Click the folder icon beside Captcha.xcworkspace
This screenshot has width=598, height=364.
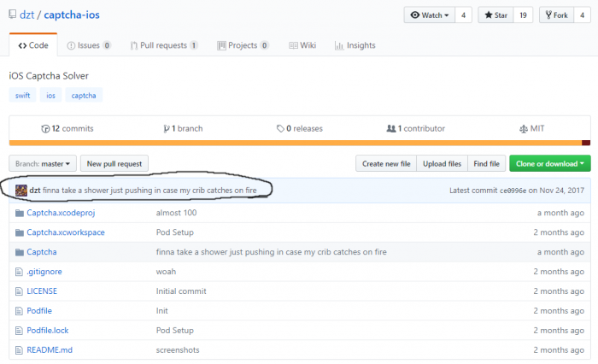tap(20, 232)
